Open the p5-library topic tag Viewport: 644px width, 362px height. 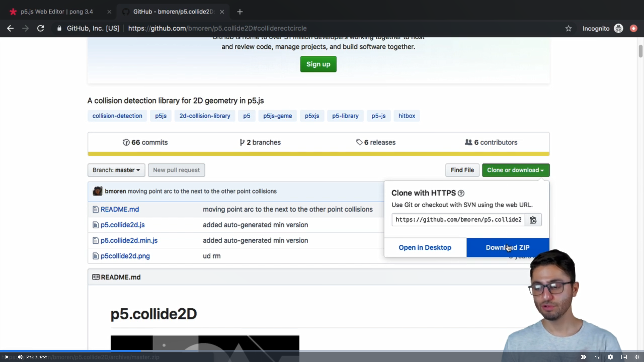click(345, 116)
